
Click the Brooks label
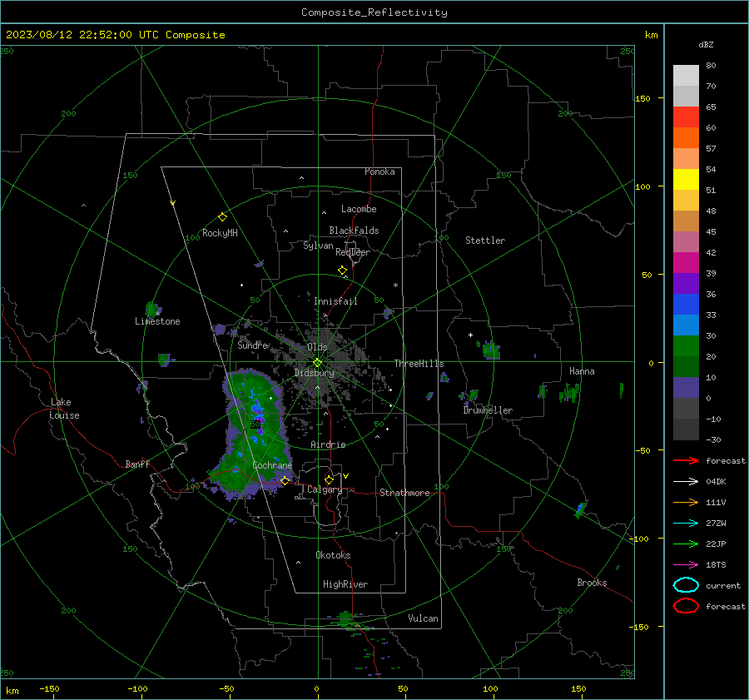click(x=592, y=583)
